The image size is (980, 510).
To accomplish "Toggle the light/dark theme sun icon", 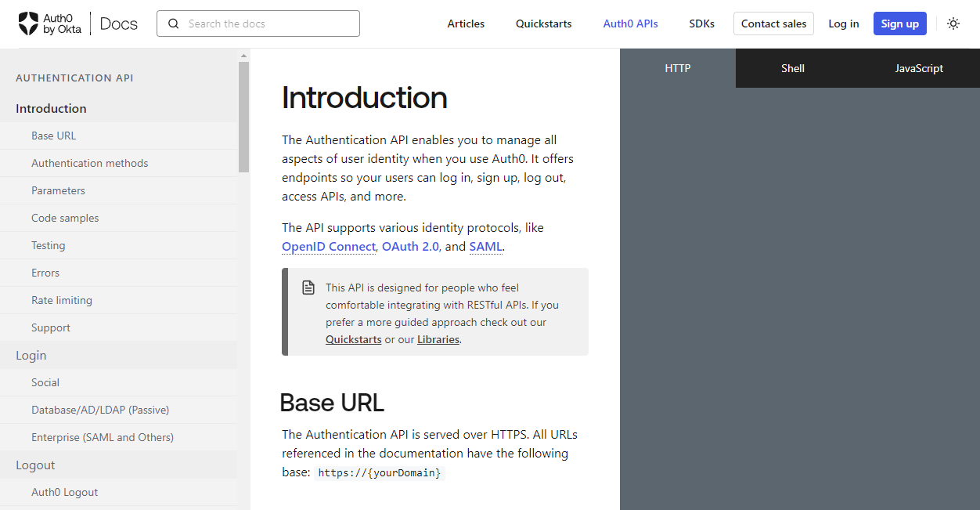I will tap(953, 24).
